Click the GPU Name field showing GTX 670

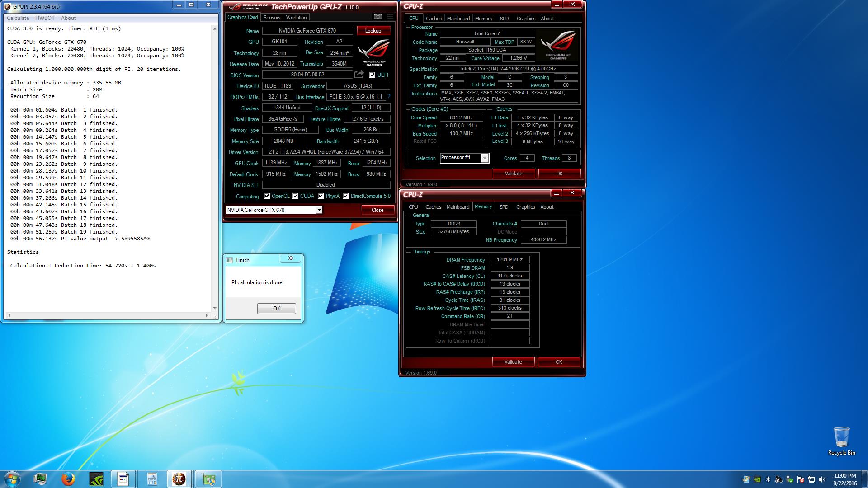[x=307, y=31]
